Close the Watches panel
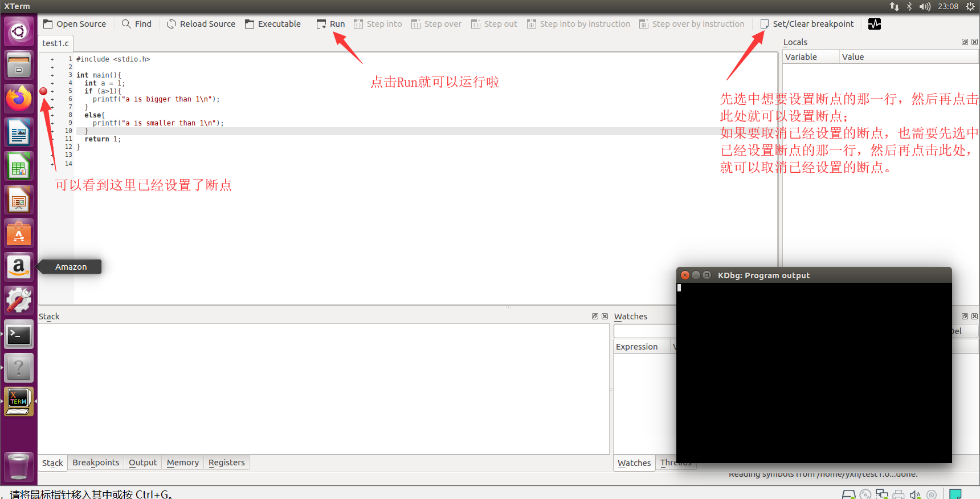Image resolution: width=980 pixels, height=499 pixels. pos(974,316)
